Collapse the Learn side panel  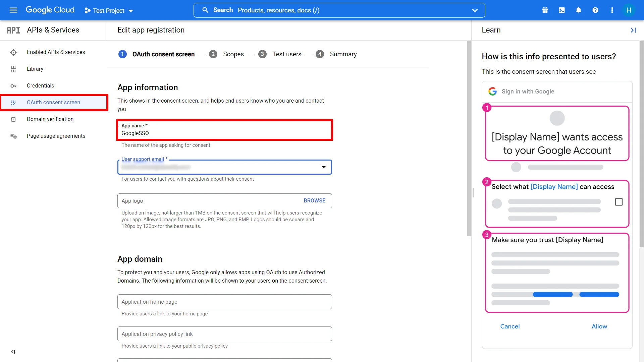point(633,30)
